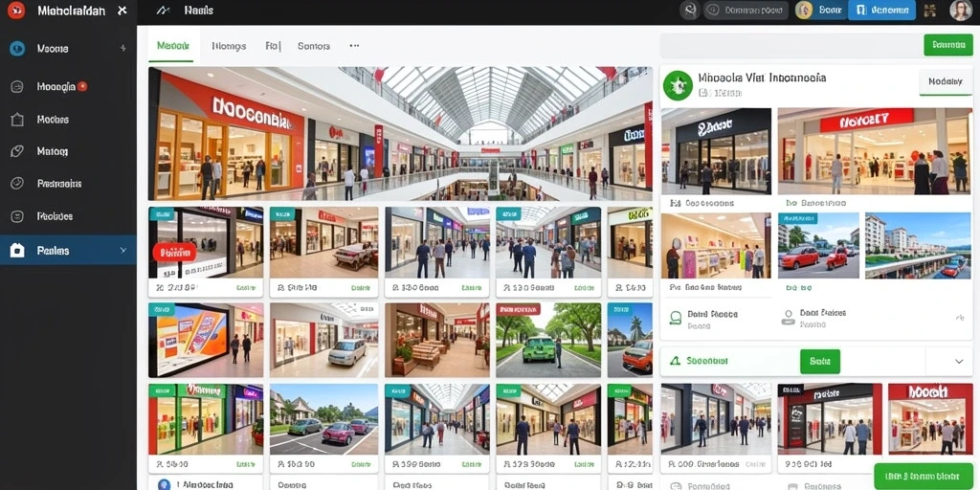The image size is (980, 490).
Task: Expand the chevron next to green Soite button
Action: (x=959, y=361)
